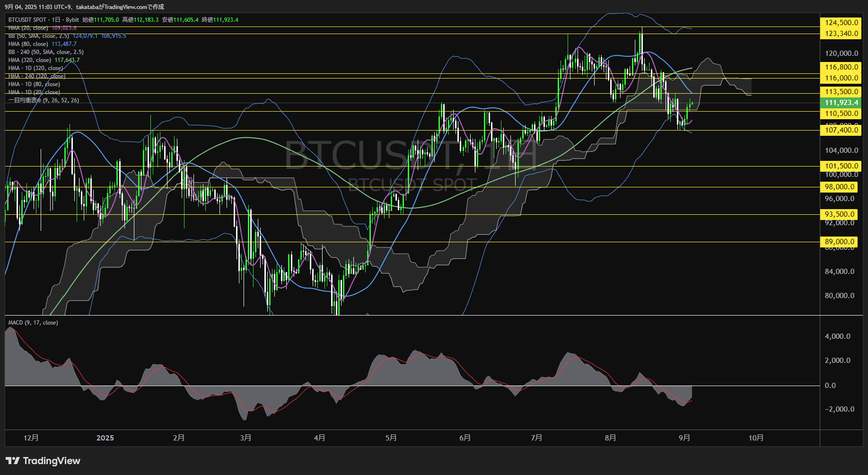Click the HMA (20, close) indicator legend
The image size is (868, 475).
[42, 28]
